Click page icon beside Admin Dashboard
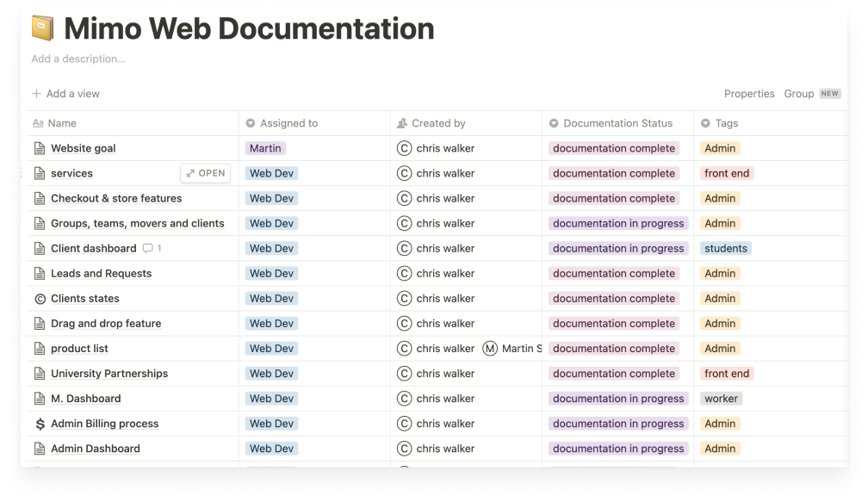Viewport: 868px width, 502px height. pos(40,449)
